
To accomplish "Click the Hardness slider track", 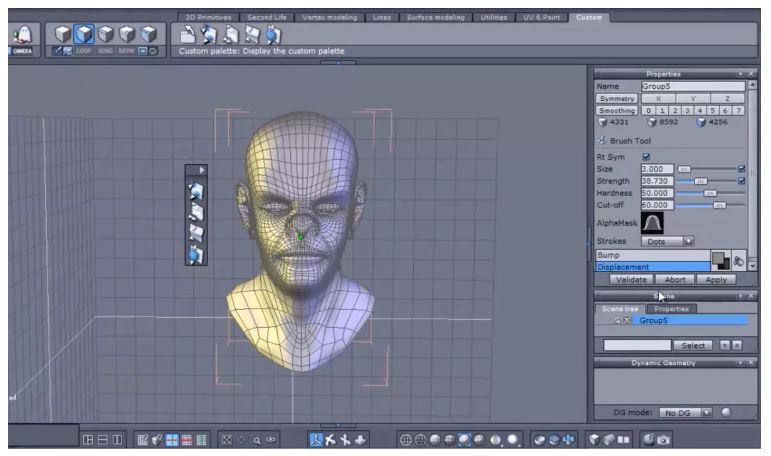I will pyautogui.click(x=710, y=193).
